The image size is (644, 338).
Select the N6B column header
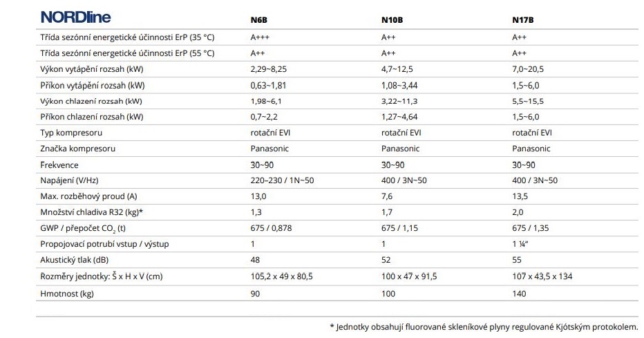[x=258, y=20]
